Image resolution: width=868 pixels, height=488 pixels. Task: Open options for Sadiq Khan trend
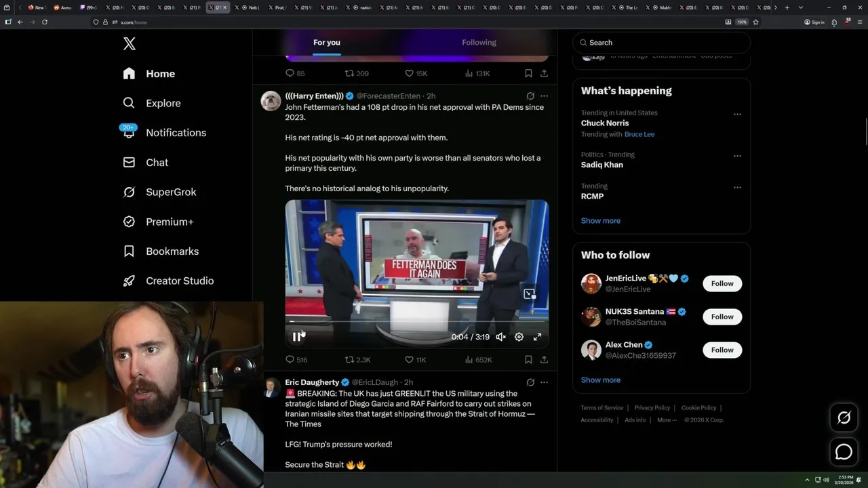pyautogui.click(x=737, y=156)
